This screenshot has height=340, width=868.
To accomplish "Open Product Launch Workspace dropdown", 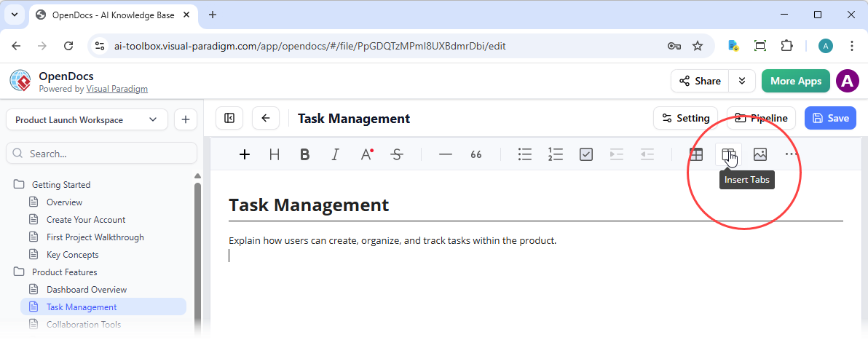I will (87, 120).
